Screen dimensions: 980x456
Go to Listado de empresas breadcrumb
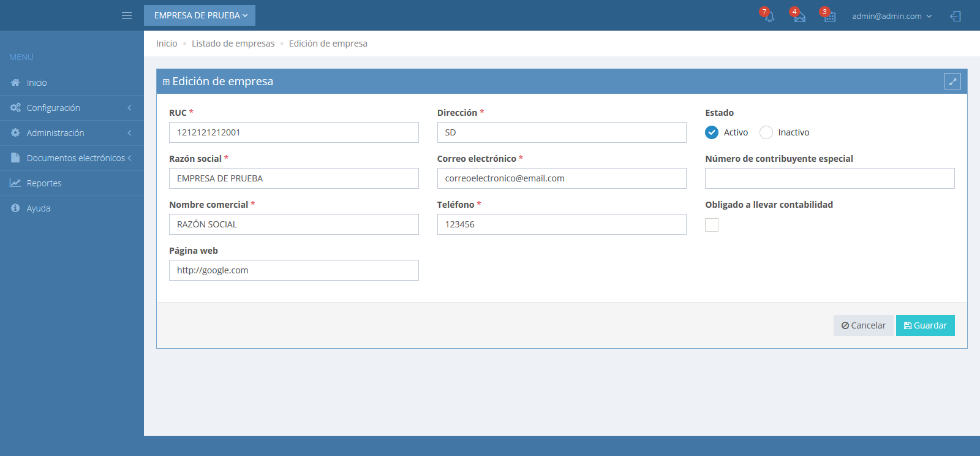click(233, 44)
